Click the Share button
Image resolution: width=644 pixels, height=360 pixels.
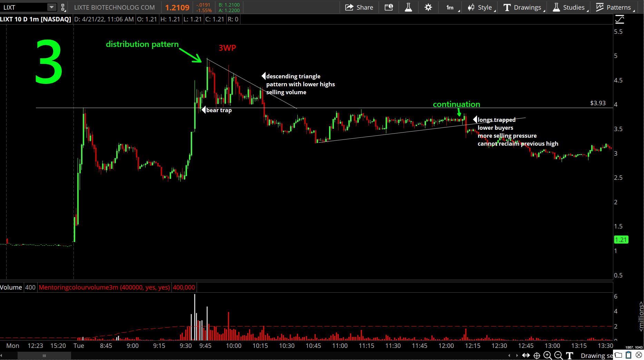tap(359, 7)
